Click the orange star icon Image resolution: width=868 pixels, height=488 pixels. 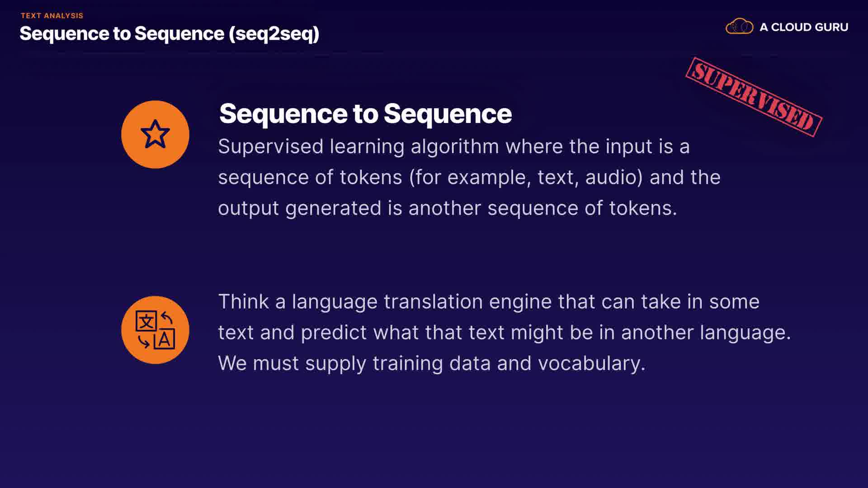[155, 134]
